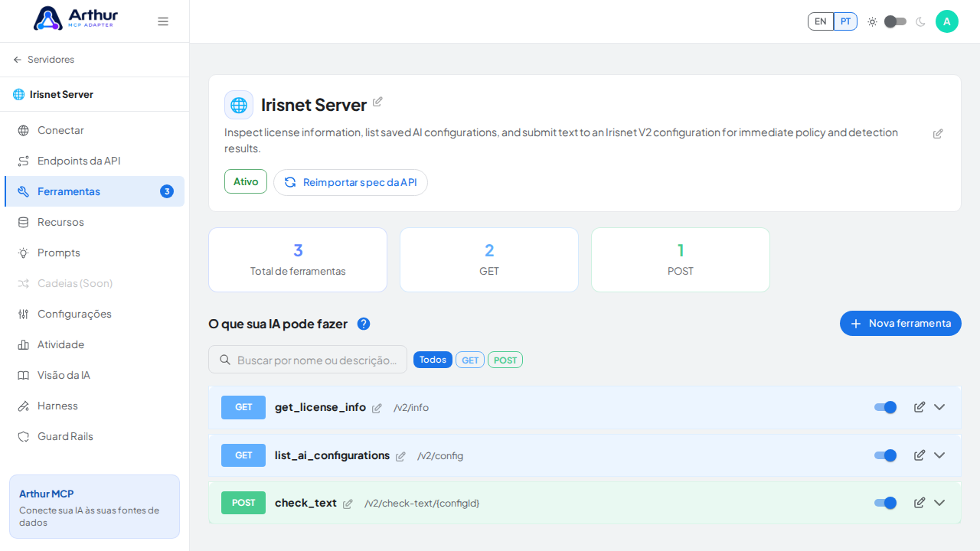Click the Cadeias (Soon) item

click(x=94, y=283)
